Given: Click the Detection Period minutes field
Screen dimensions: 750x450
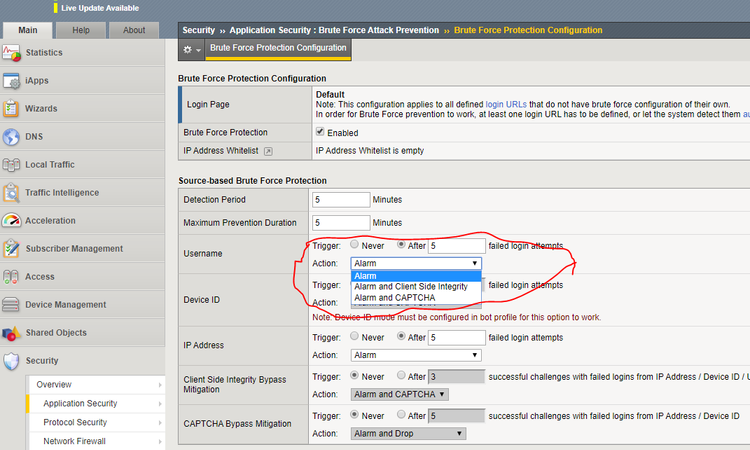Looking at the screenshot, I should pyautogui.click(x=341, y=200).
